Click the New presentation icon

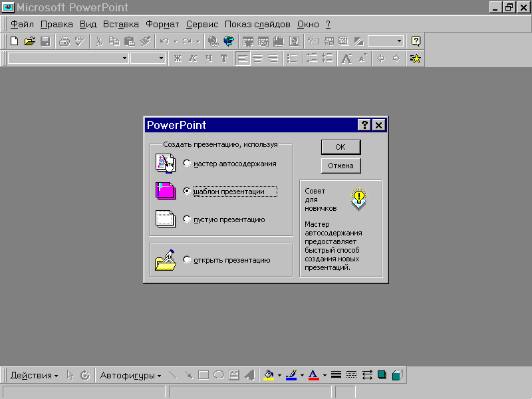point(14,41)
